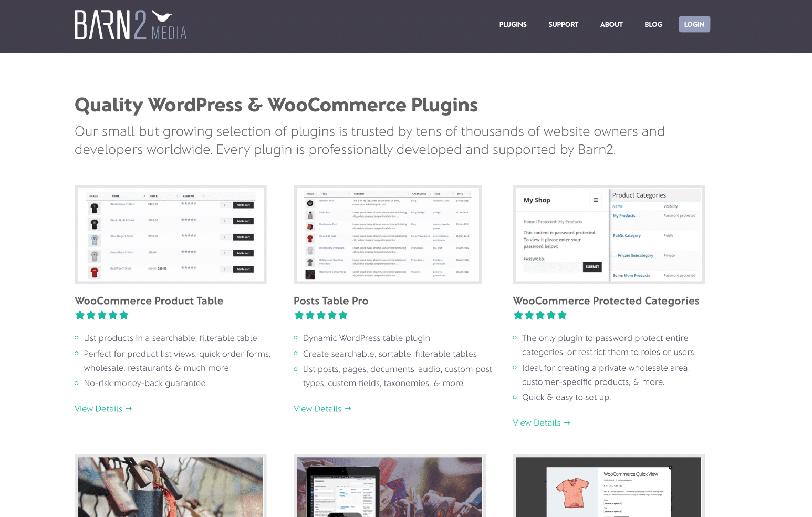Open WooCommerce Product Table screenshot thumbnail
The image size is (812, 517).
point(171,234)
